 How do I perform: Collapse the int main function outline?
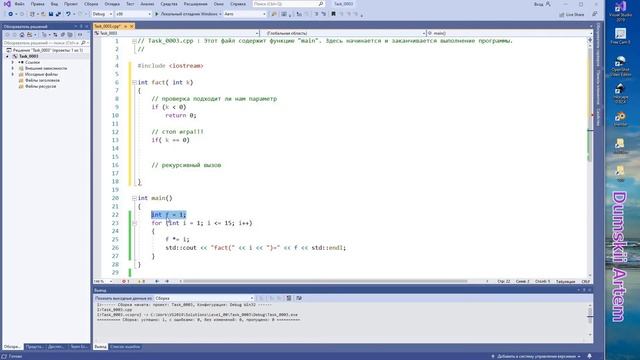134,198
